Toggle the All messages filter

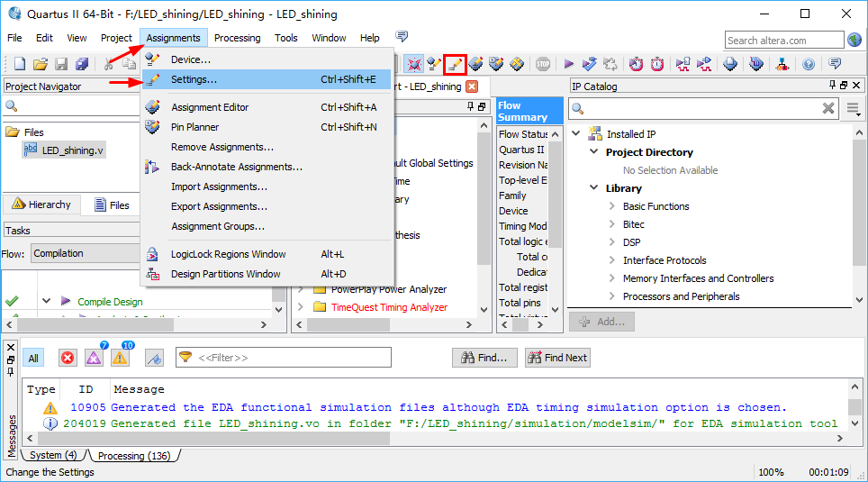point(33,358)
